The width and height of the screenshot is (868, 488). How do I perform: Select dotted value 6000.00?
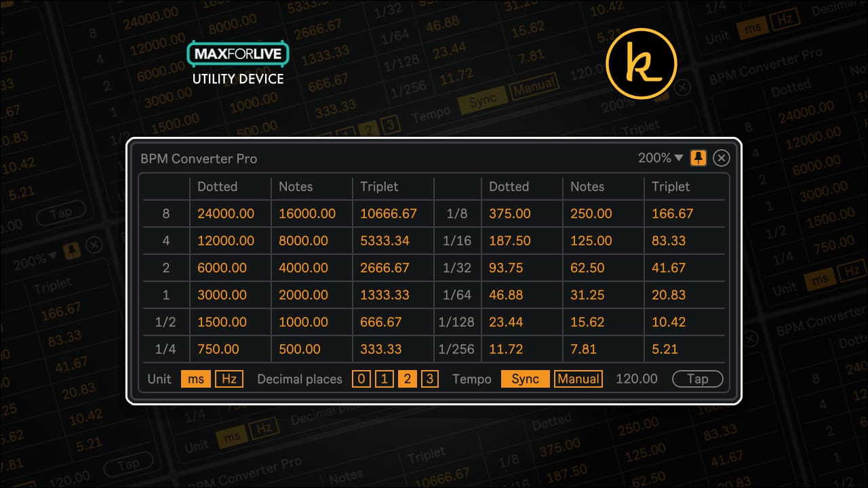pos(222,268)
